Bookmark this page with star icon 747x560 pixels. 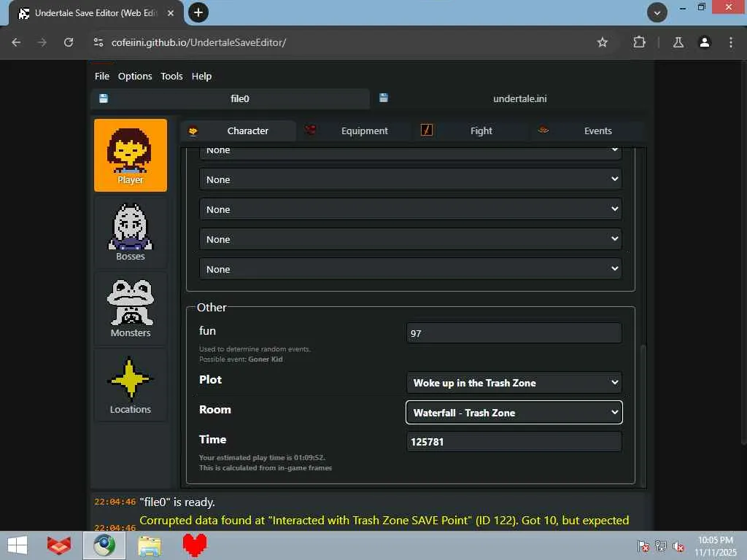(x=602, y=42)
